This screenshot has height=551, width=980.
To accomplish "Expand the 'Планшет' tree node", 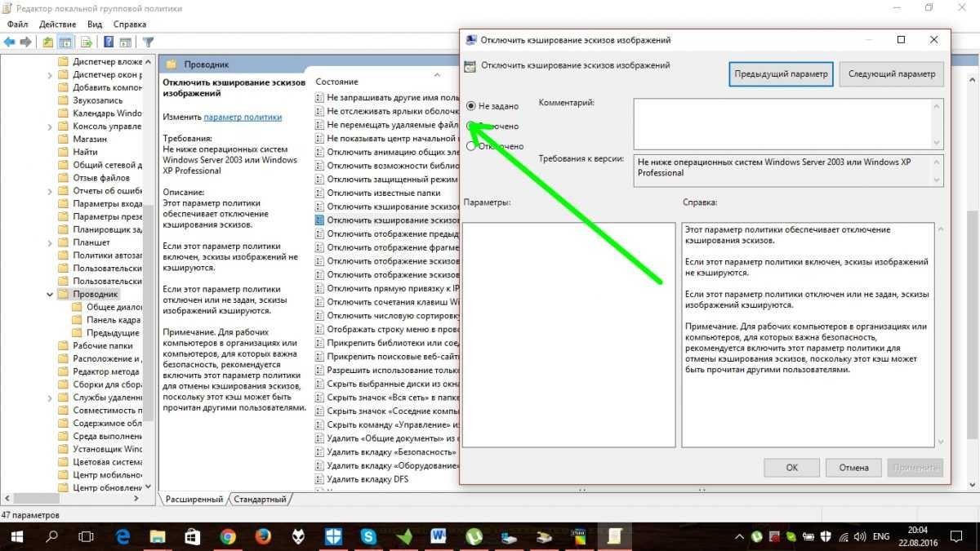I will point(51,242).
